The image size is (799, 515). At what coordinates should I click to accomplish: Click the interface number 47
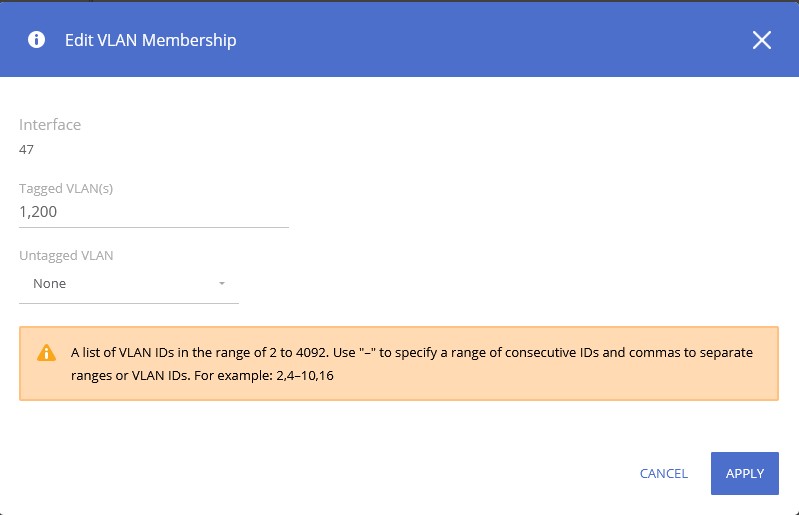point(28,150)
